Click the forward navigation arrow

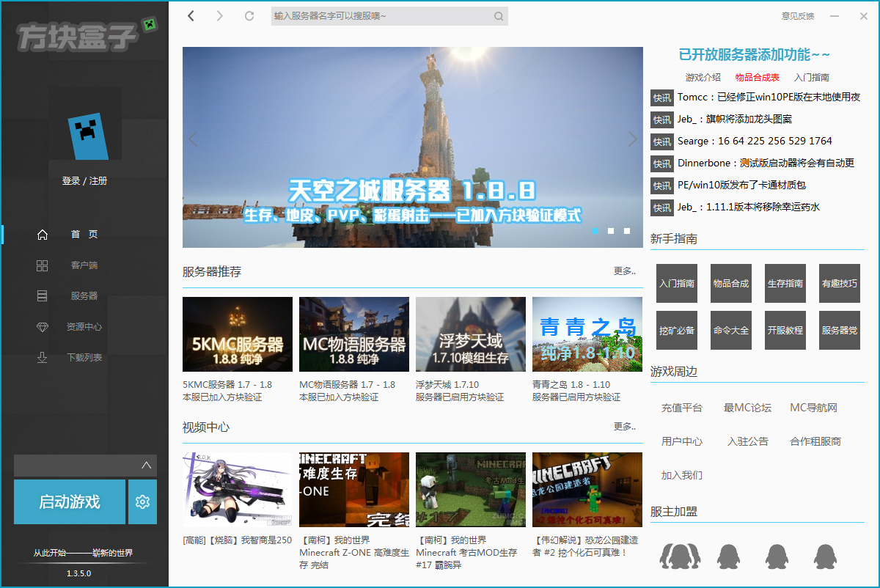(x=219, y=16)
